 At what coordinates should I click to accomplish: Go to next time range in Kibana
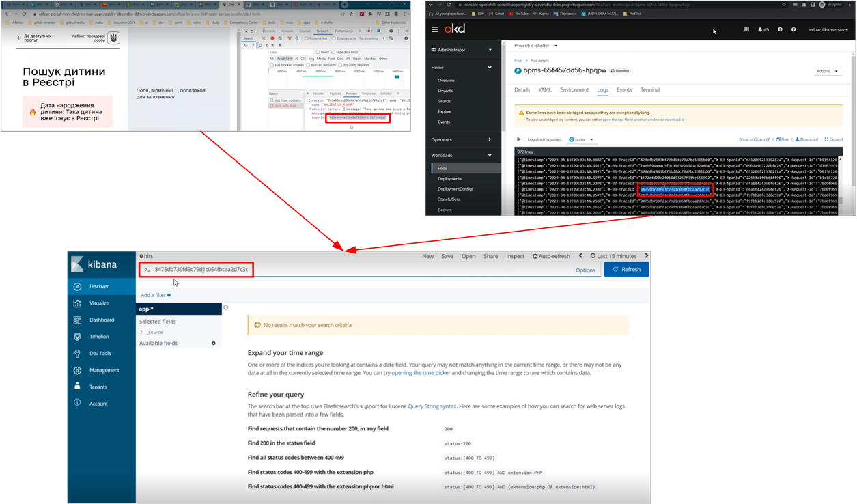(646, 256)
